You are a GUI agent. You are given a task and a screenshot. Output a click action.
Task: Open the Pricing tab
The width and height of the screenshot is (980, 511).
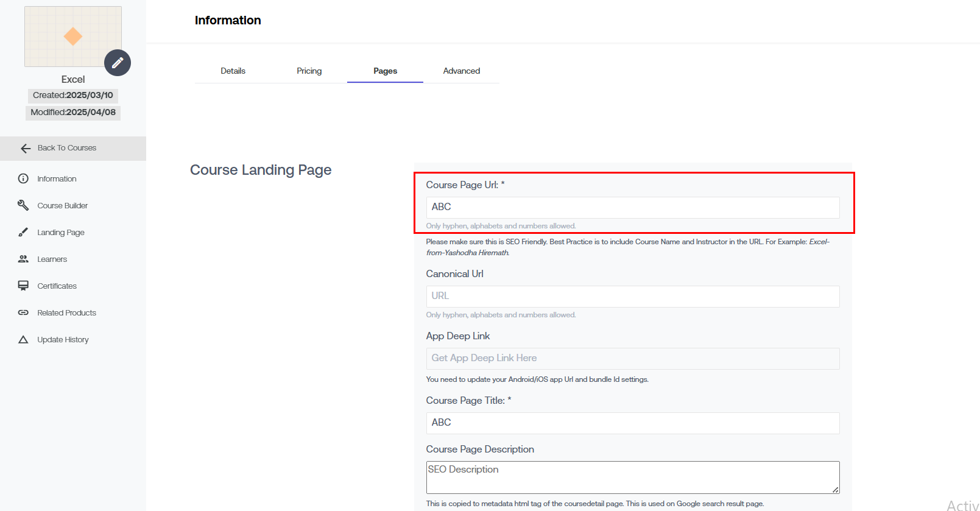[x=309, y=71]
